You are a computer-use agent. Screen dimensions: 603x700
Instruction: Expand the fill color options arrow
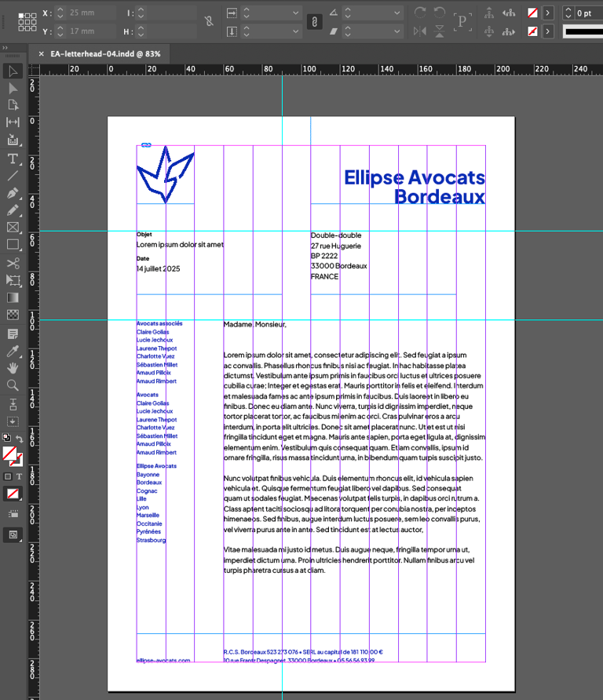547,13
